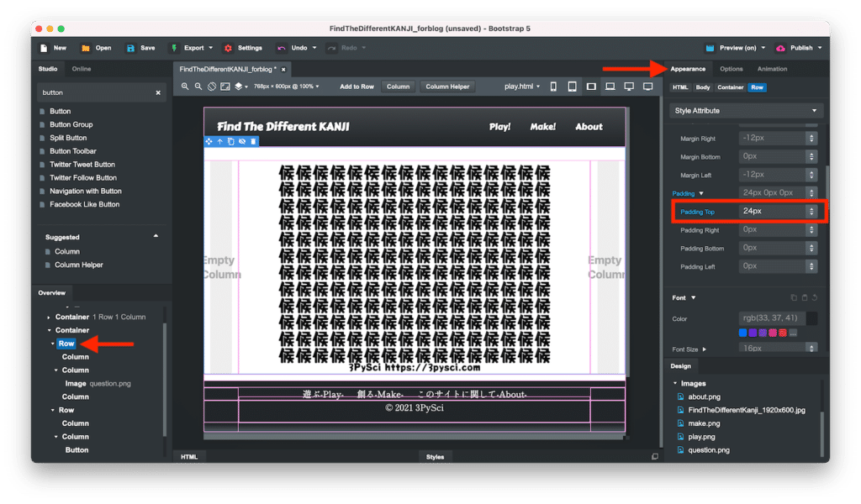Select the Body selector chip

coord(703,87)
